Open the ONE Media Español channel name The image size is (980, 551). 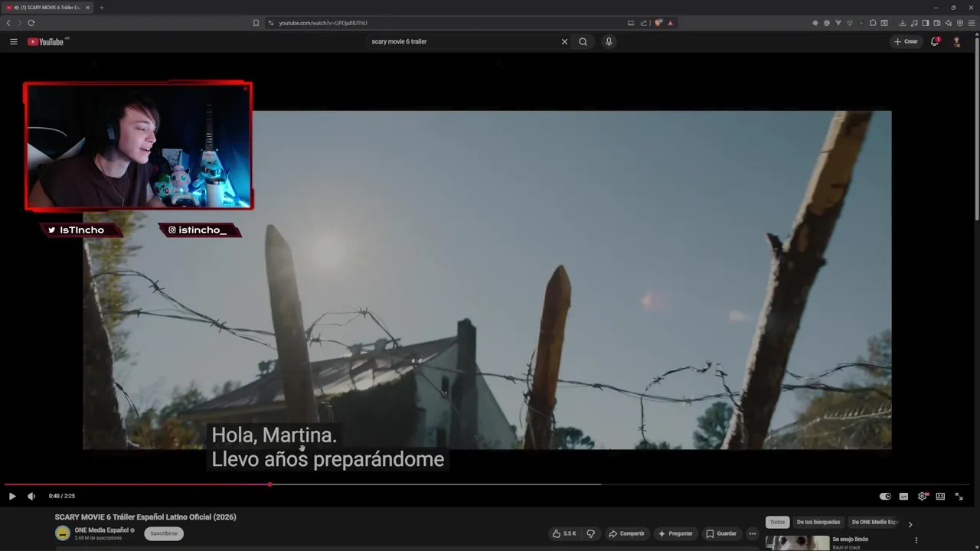coord(101,530)
